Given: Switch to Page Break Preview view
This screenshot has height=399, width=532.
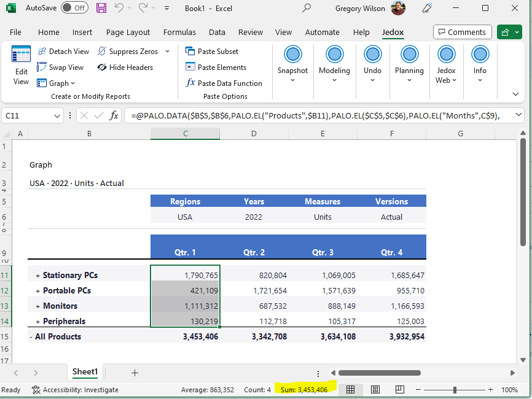Looking at the screenshot, I should [x=399, y=390].
